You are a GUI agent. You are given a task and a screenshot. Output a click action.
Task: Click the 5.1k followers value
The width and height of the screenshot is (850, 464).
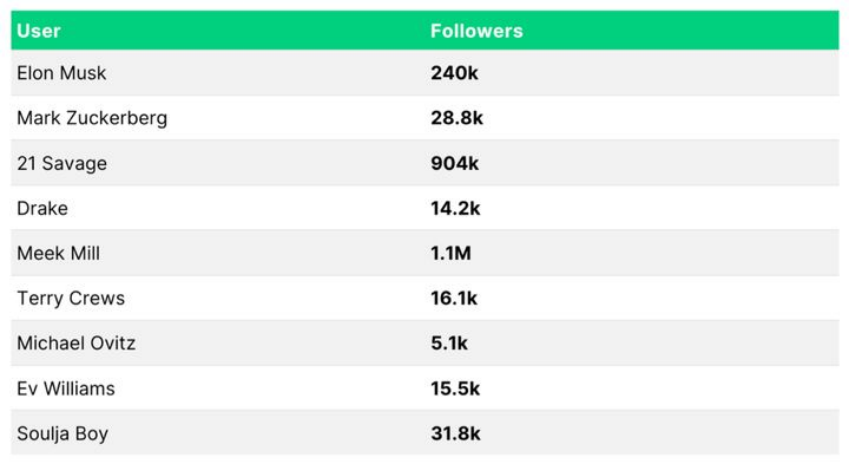pos(450,343)
